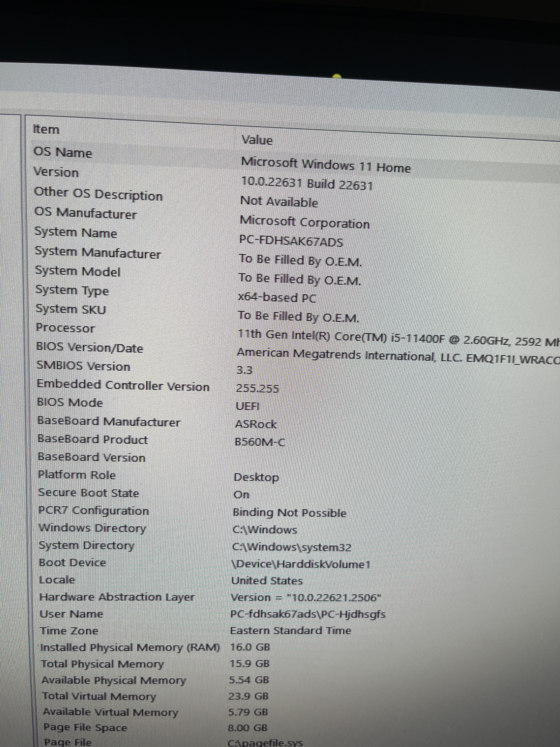Screen dimensions: 560x747
Task: Select the American Megatrends International value
Action: 398,357
